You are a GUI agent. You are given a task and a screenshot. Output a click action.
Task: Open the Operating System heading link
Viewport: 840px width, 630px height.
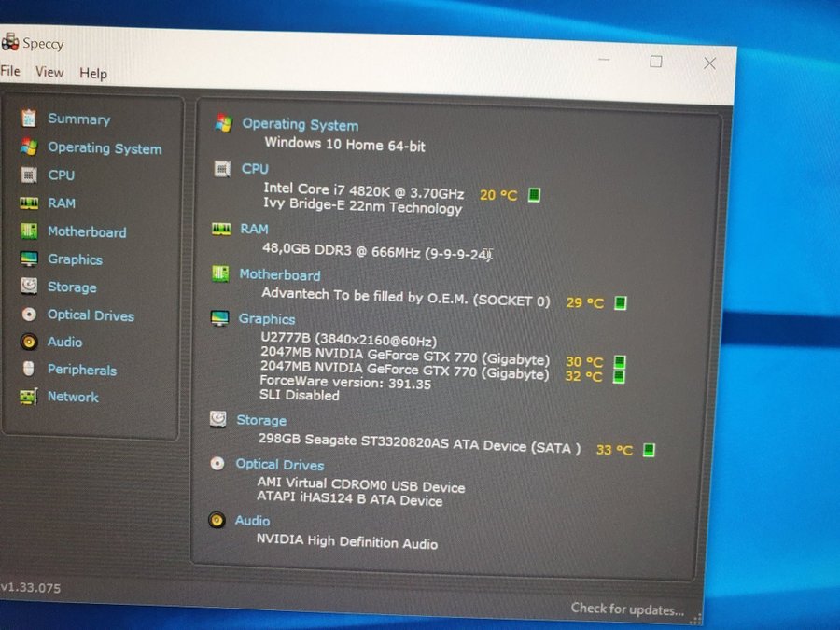click(300, 124)
